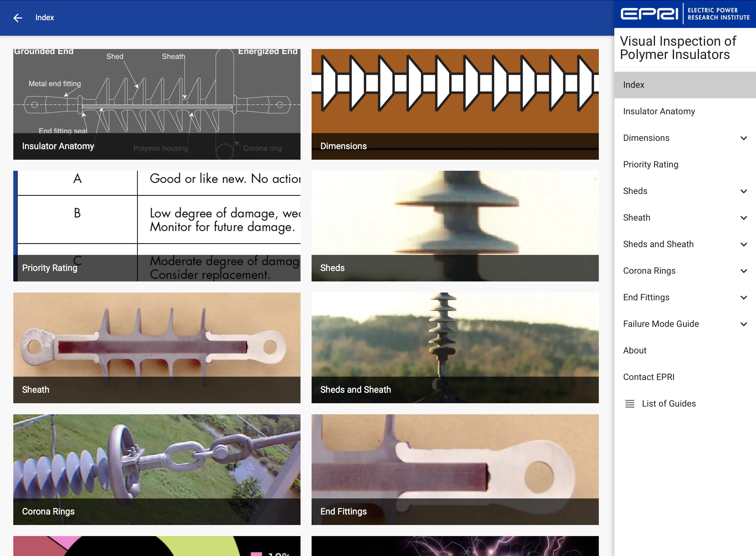Toggle the Corona Rings expander chevron
The image size is (756, 556).
(742, 271)
